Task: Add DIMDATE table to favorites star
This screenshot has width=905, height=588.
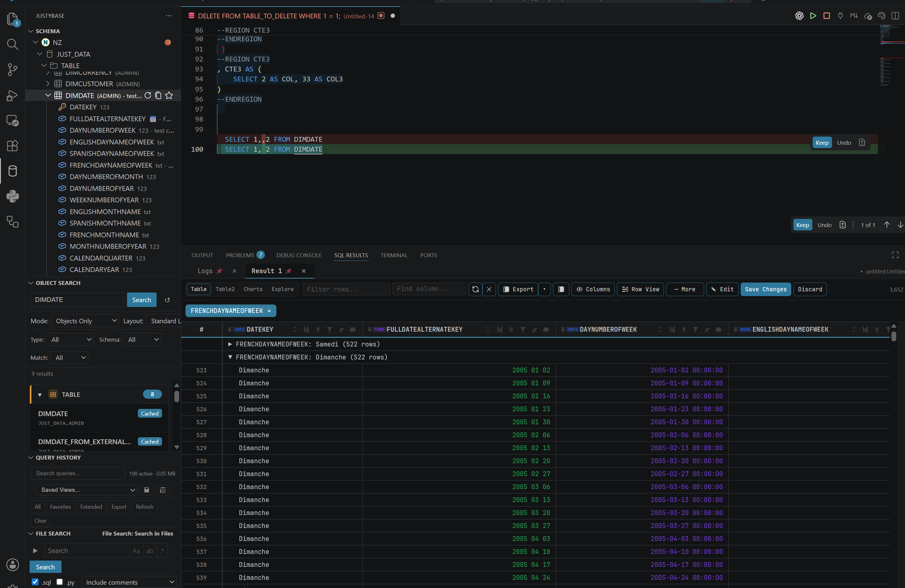Action: click(169, 95)
